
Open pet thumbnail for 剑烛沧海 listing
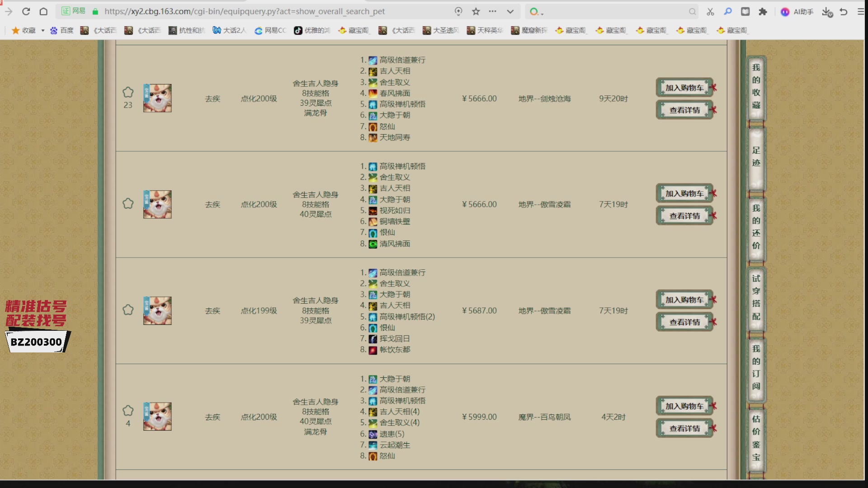point(157,98)
